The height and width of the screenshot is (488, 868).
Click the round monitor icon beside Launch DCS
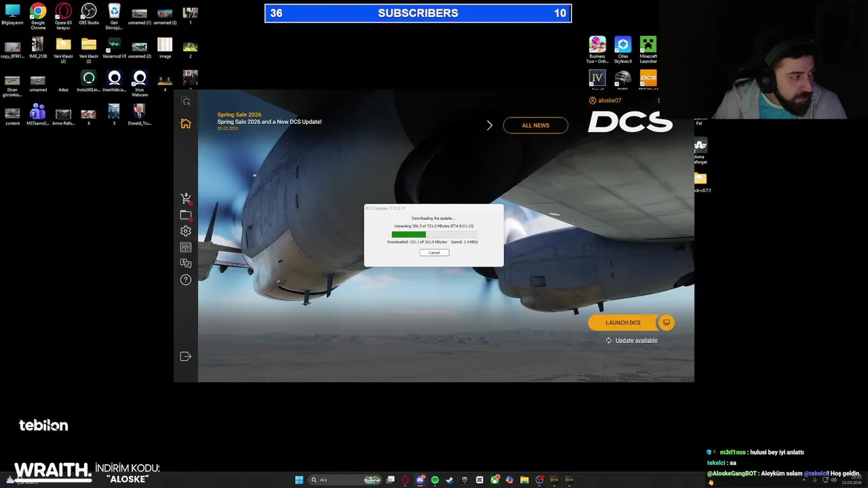coord(667,323)
